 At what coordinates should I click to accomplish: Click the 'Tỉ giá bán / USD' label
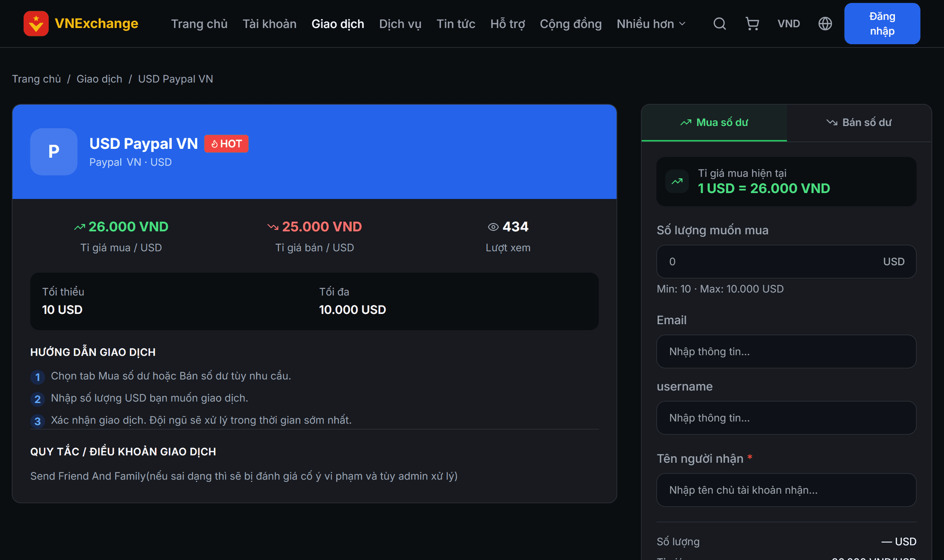coord(315,248)
